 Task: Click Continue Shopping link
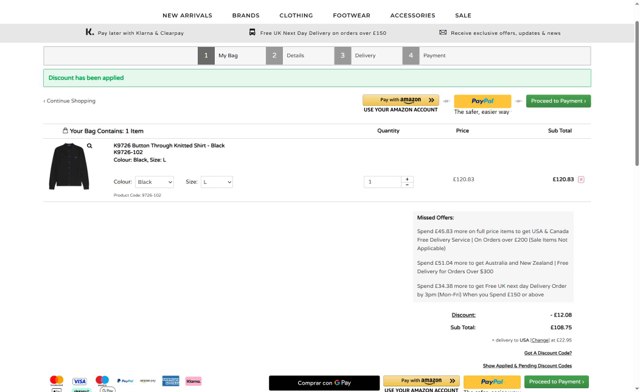(69, 101)
